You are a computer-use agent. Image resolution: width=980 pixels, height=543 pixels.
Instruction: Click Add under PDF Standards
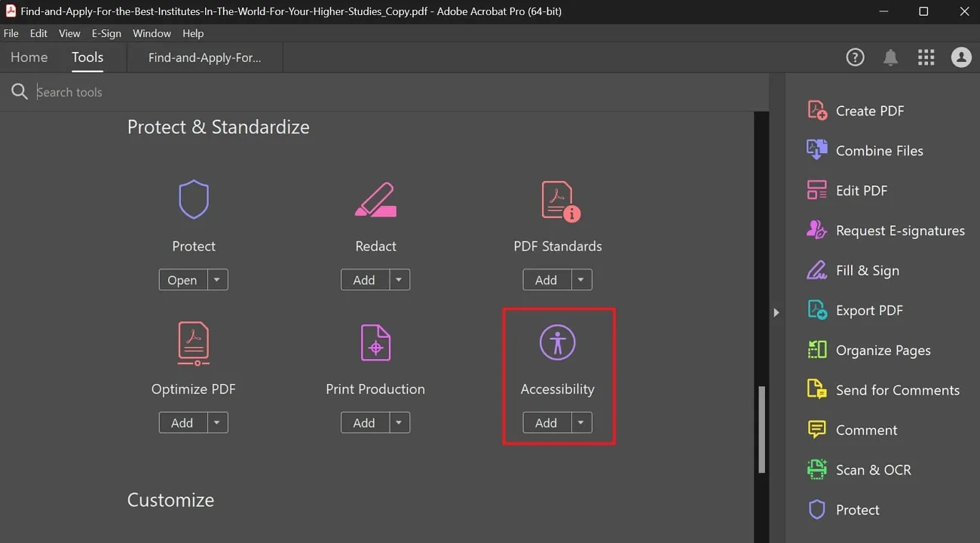pyautogui.click(x=546, y=279)
